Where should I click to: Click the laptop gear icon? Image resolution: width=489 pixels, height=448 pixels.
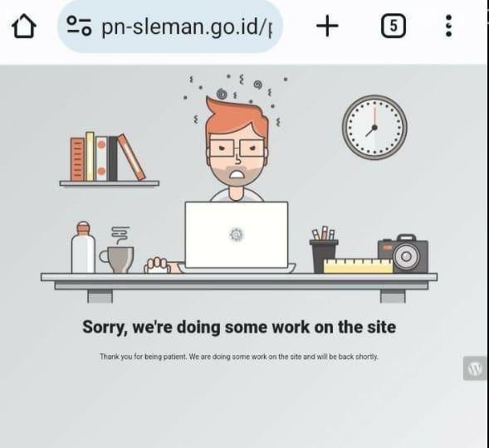click(237, 235)
